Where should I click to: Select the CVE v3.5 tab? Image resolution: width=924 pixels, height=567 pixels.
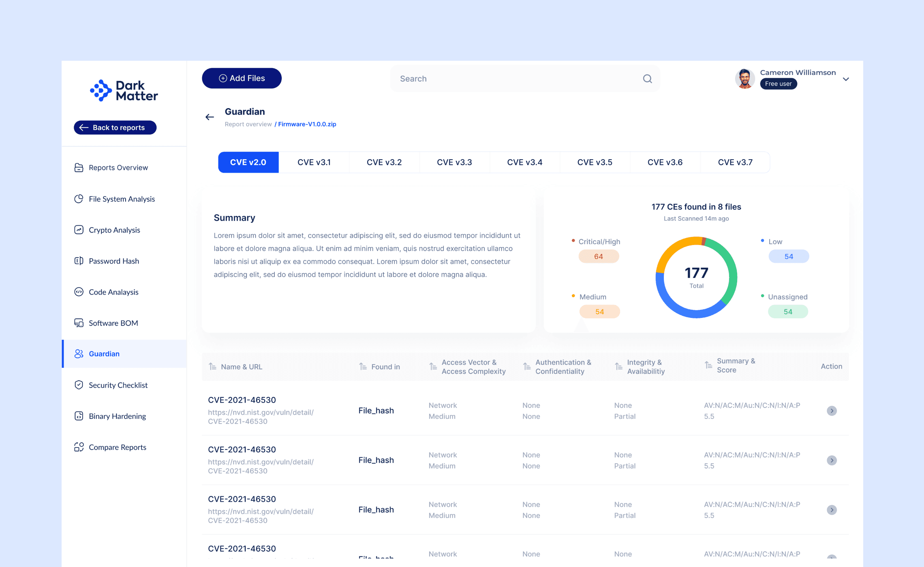pos(595,162)
